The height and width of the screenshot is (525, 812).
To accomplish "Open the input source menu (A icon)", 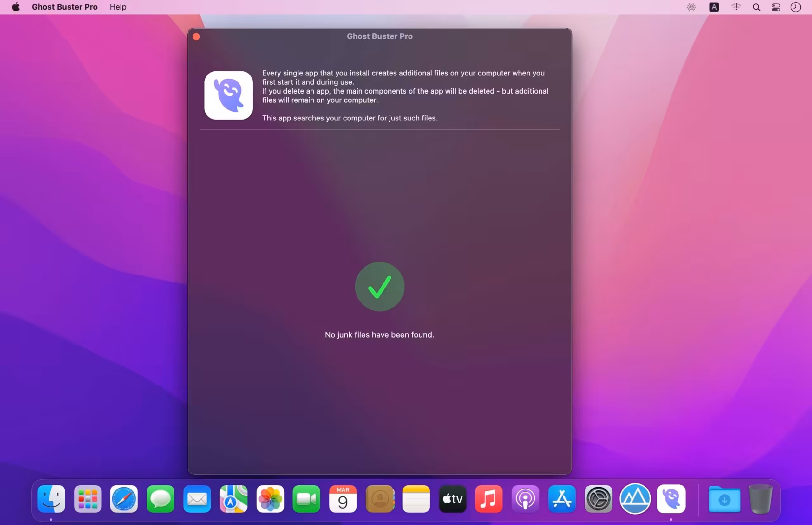I will tap(714, 7).
